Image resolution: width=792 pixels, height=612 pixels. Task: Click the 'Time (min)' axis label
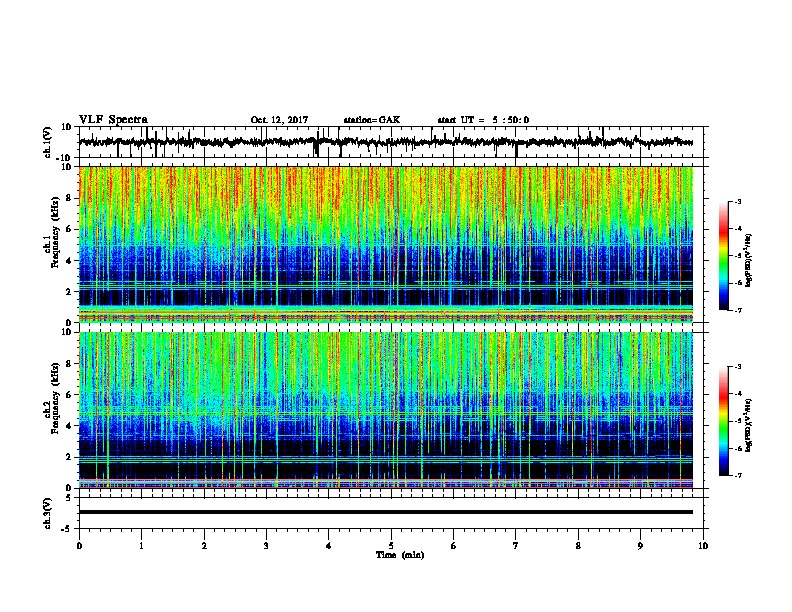click(x=400, y=555)
